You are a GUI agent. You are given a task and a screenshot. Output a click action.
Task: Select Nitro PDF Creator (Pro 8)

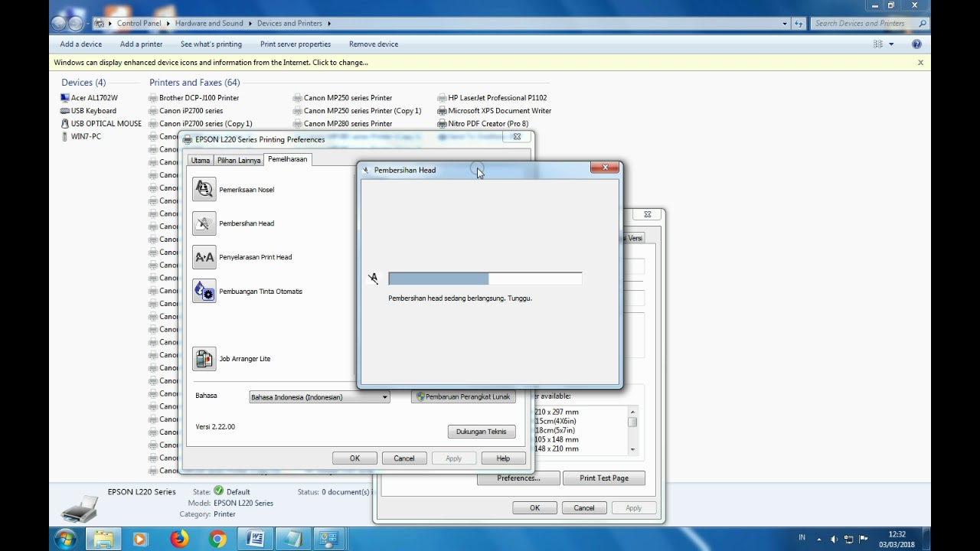click(x=483, y=123)
